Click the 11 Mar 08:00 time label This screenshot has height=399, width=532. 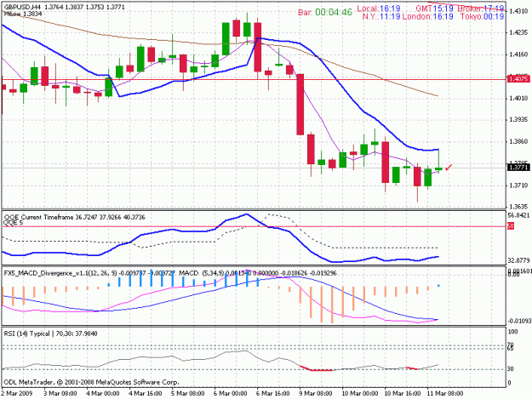tap(445, 393)
